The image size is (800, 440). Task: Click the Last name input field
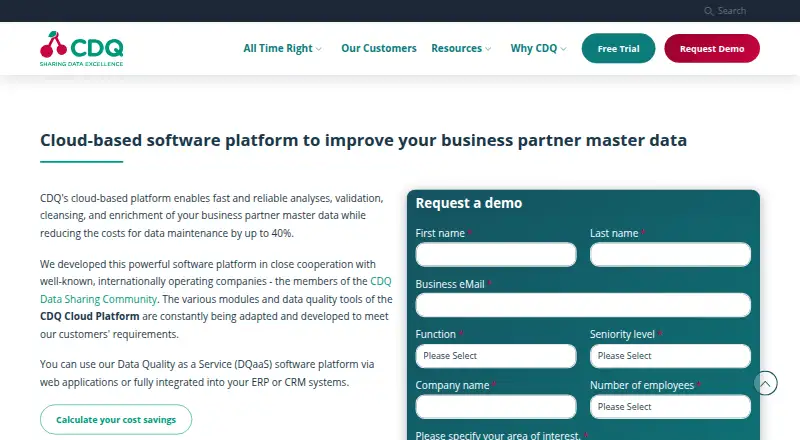tap(670, 254)
